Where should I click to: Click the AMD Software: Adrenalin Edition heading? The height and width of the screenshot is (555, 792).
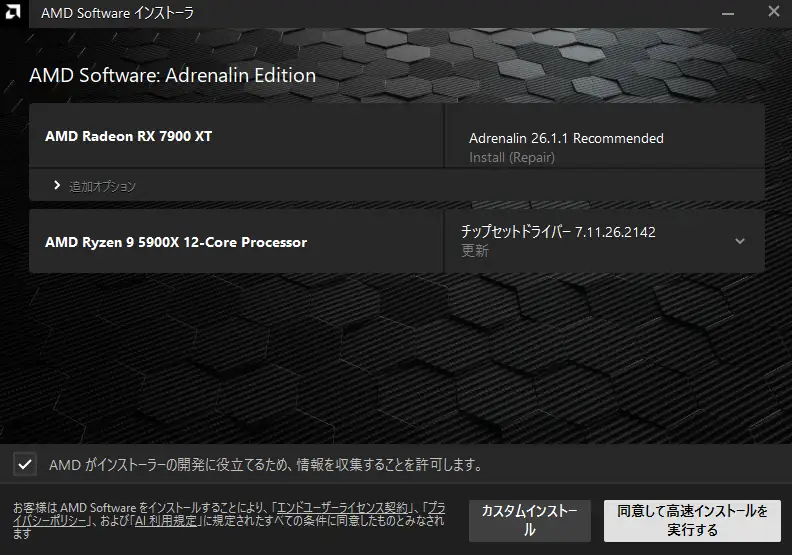[172, 76]
